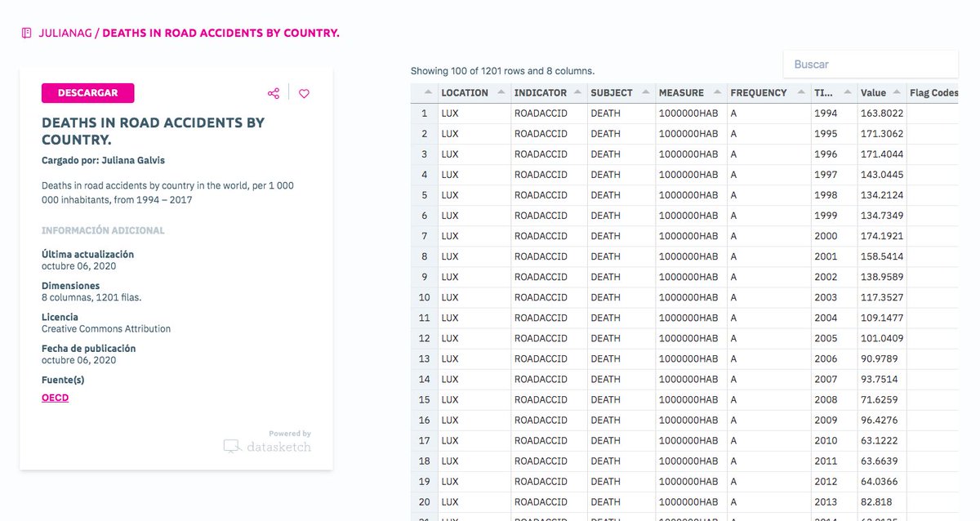Select year 2005 cell
Viewport: 980px width, 521px height.
coord(834,338)
